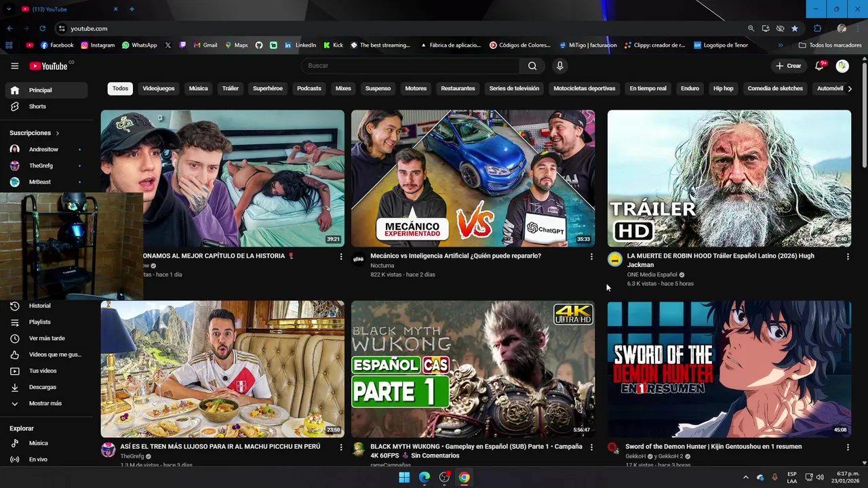Open Chrome tab search dropdown
This screenshot has width=868, height=488.
point(9,9)
